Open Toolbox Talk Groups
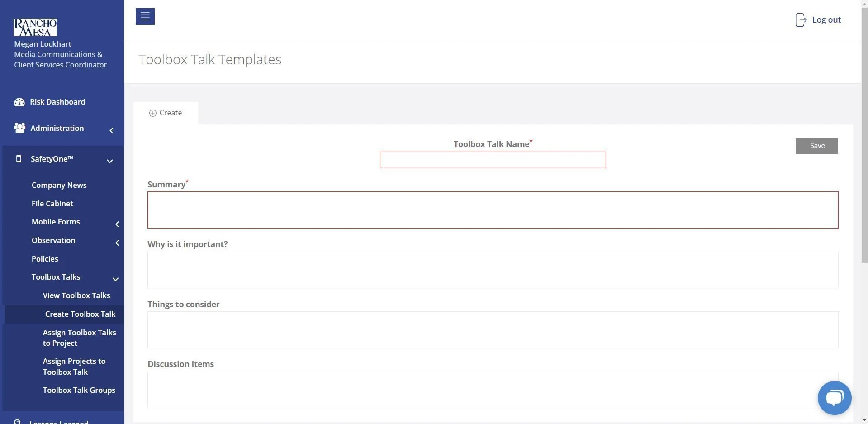 [x=79, y=390]
